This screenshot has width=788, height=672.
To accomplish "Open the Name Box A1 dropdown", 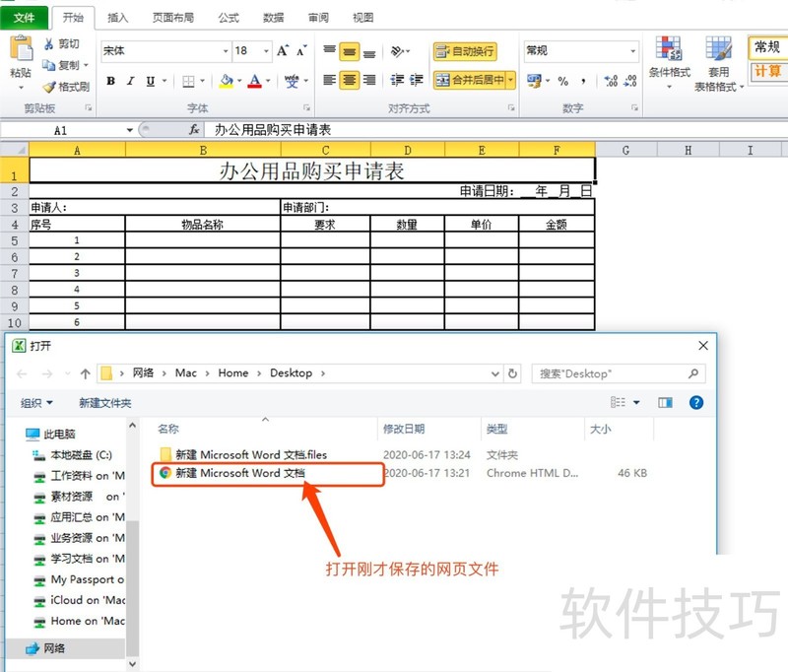I will point(130,130).
